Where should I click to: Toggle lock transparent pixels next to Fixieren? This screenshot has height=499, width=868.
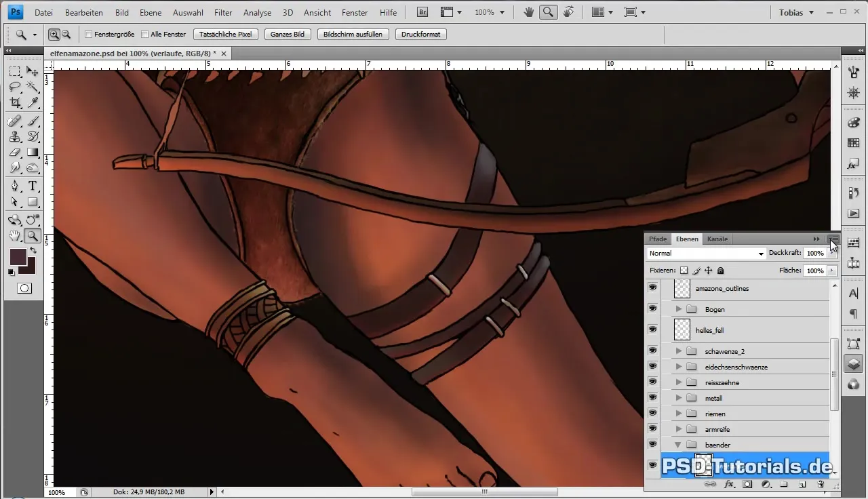684,271
